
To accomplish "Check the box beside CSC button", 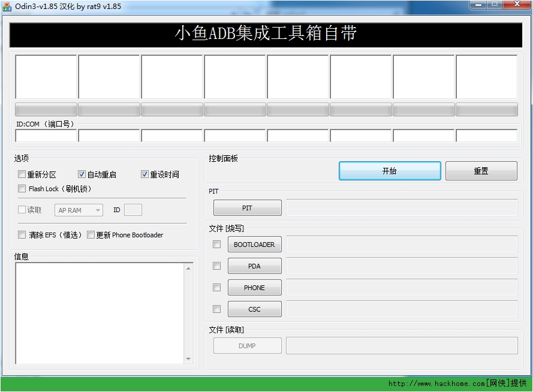I will click(216, 309).
